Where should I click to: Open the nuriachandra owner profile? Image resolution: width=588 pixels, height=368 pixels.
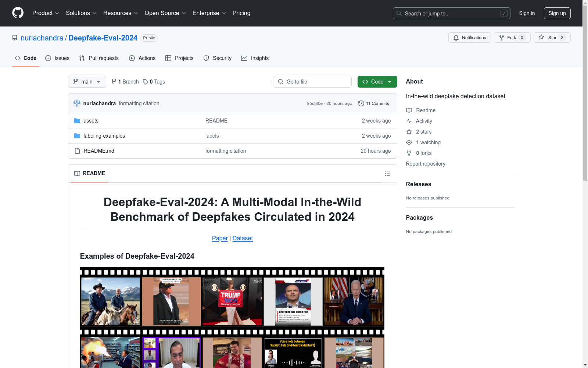[42, 38]
